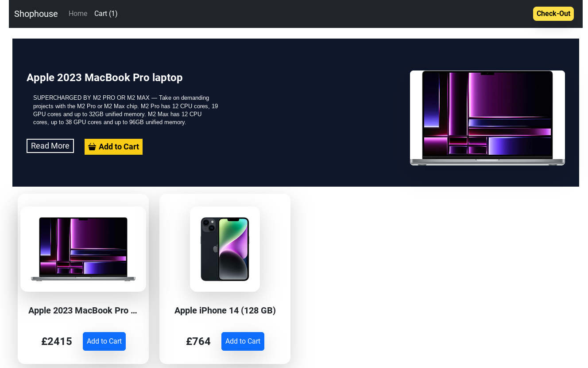Add the £2415 MacBook Pro to cart
This screenshot has height=368, width=588.
point(104,341)
